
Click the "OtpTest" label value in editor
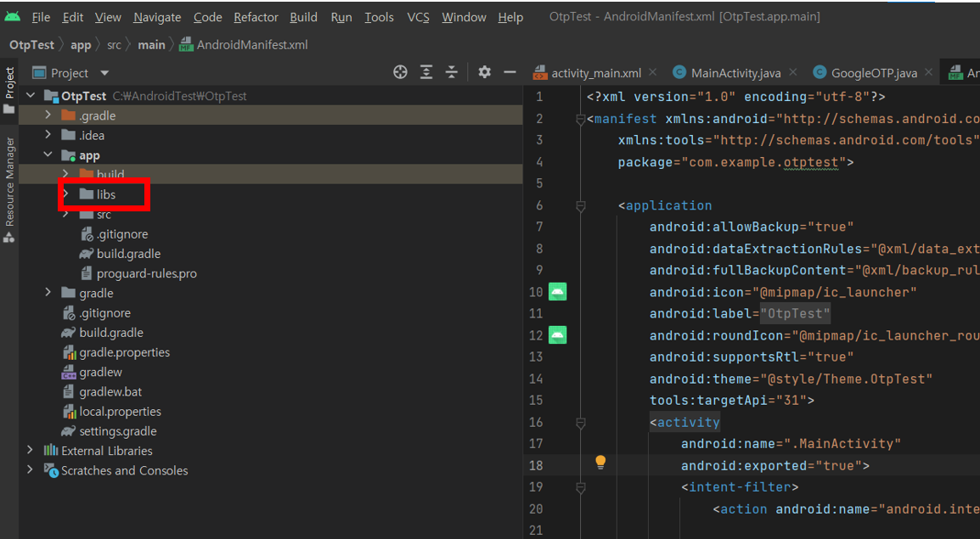coord(795,313)
